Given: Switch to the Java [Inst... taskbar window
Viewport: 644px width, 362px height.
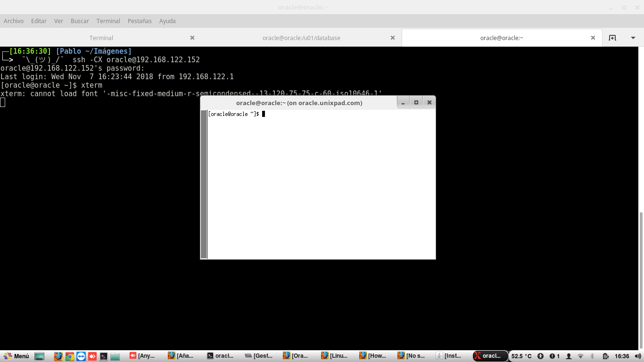Looking at the screenshot, I should point(450,356).
